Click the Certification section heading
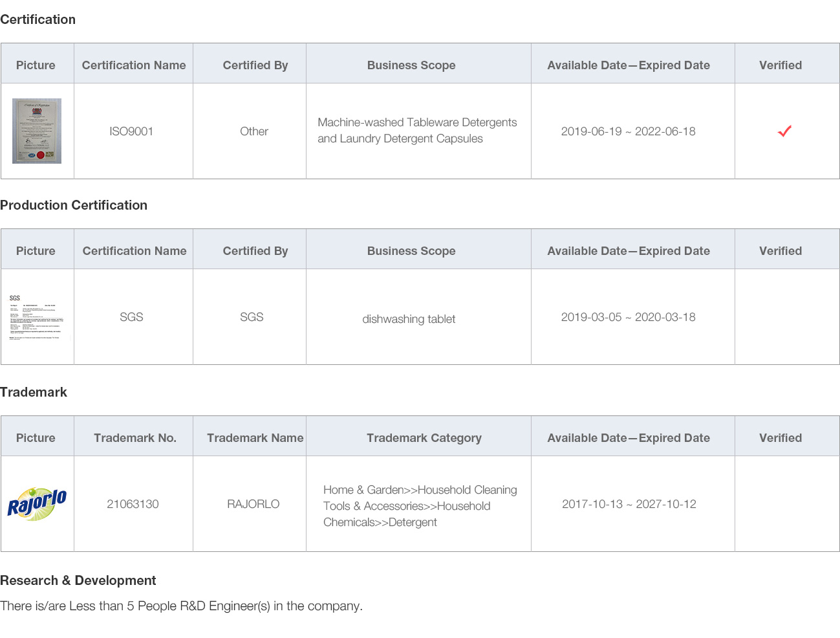 tap(38, 19)
